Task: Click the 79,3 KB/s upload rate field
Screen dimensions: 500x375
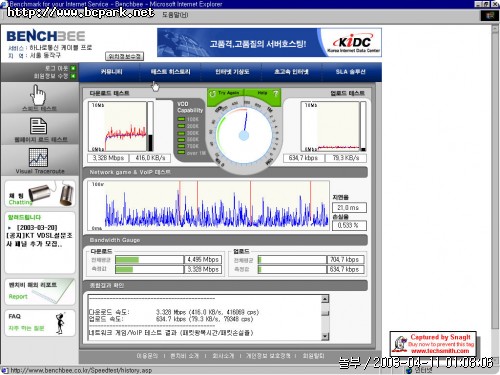Action: pos(346,158)
